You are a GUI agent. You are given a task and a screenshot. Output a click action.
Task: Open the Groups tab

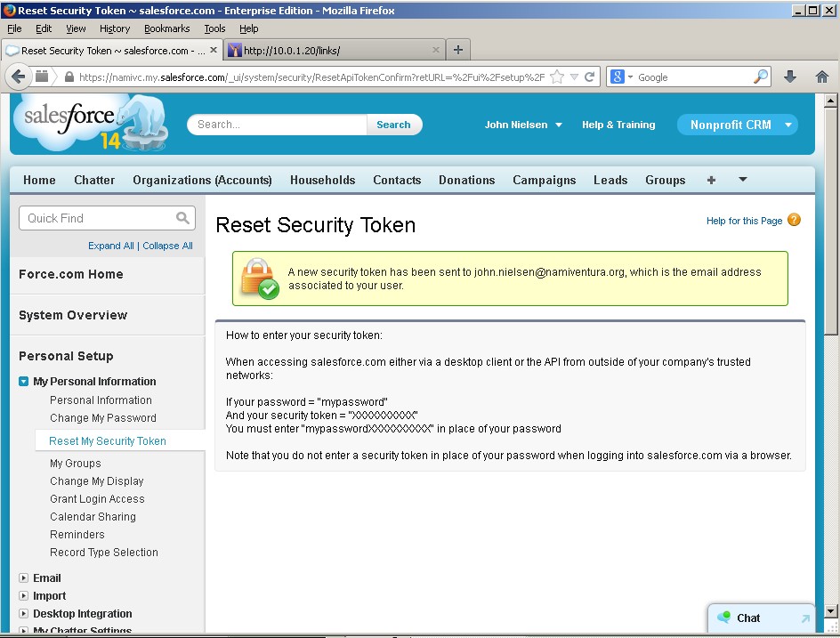coord(666,180)
